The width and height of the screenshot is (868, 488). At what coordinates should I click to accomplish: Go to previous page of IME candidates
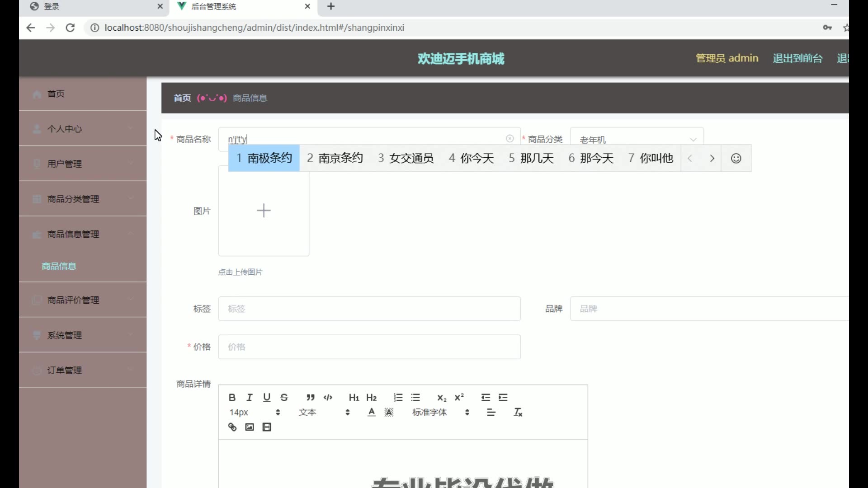coord(690,159)
